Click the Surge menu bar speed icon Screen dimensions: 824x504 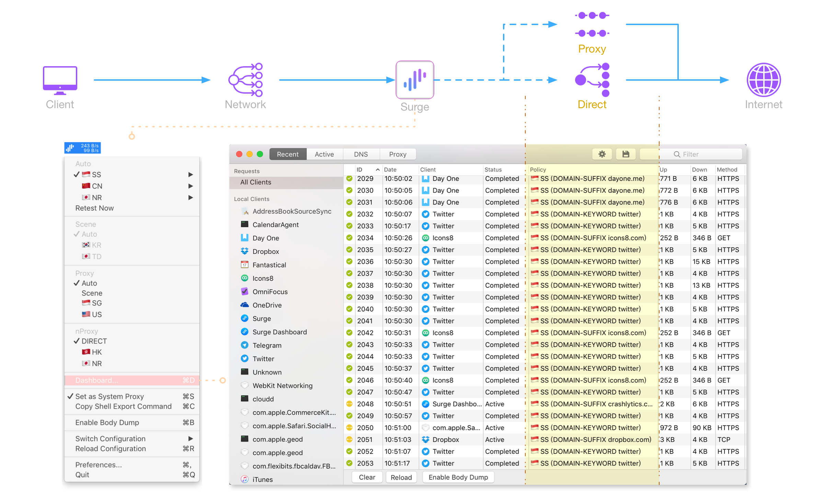[82, 148]
